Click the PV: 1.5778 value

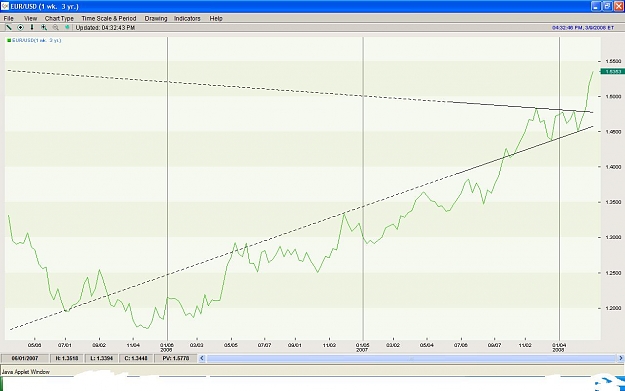coord(176,358)
